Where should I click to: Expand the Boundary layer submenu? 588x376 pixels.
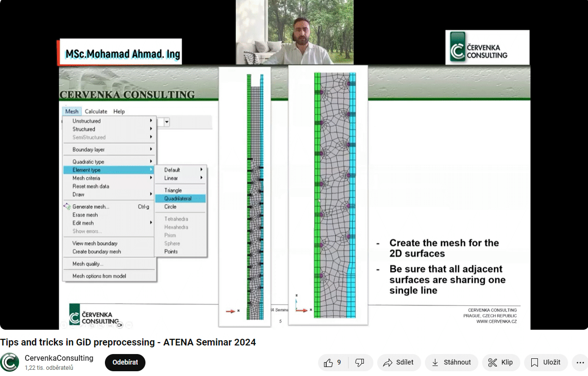coord(110,150)
